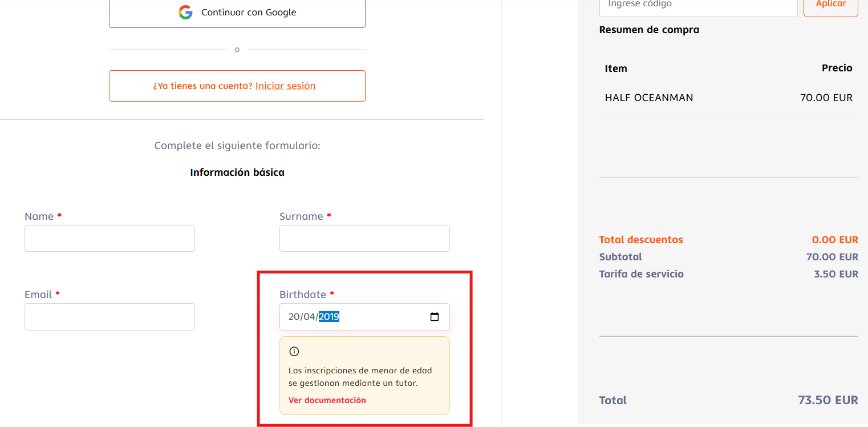Focus the Email input field

pos(109,317)
